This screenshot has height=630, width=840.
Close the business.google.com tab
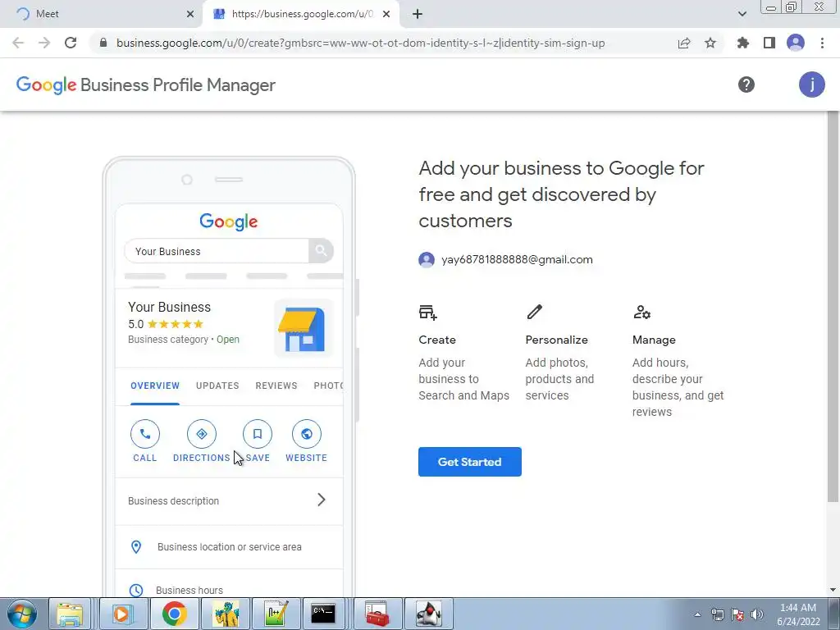[386, 14]
